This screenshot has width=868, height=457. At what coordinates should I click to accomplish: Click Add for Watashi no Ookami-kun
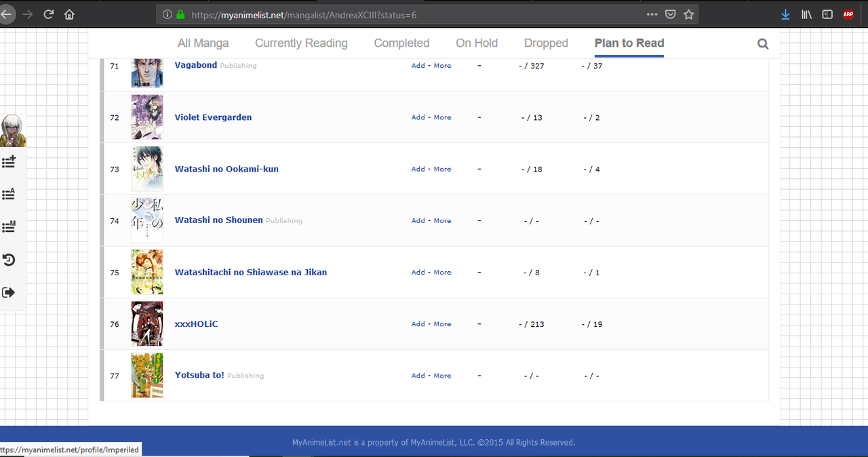(x=418, y=169)
